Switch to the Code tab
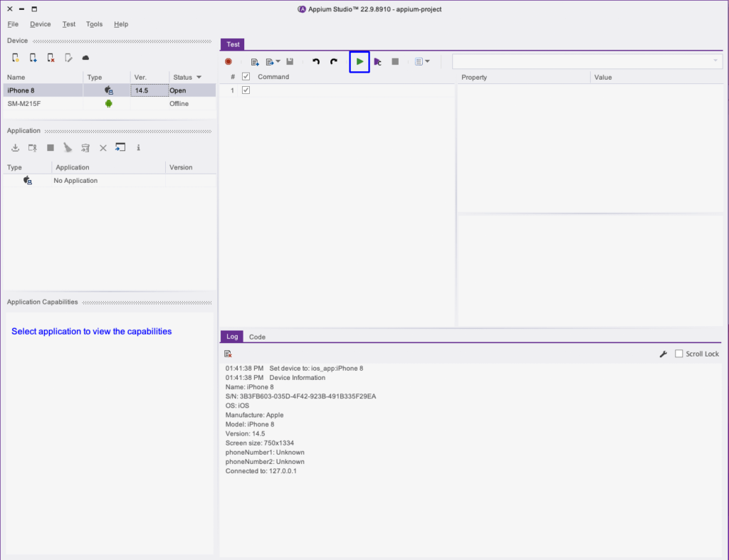729x560 pixels. pyautogui.click(x=257, y=337)
